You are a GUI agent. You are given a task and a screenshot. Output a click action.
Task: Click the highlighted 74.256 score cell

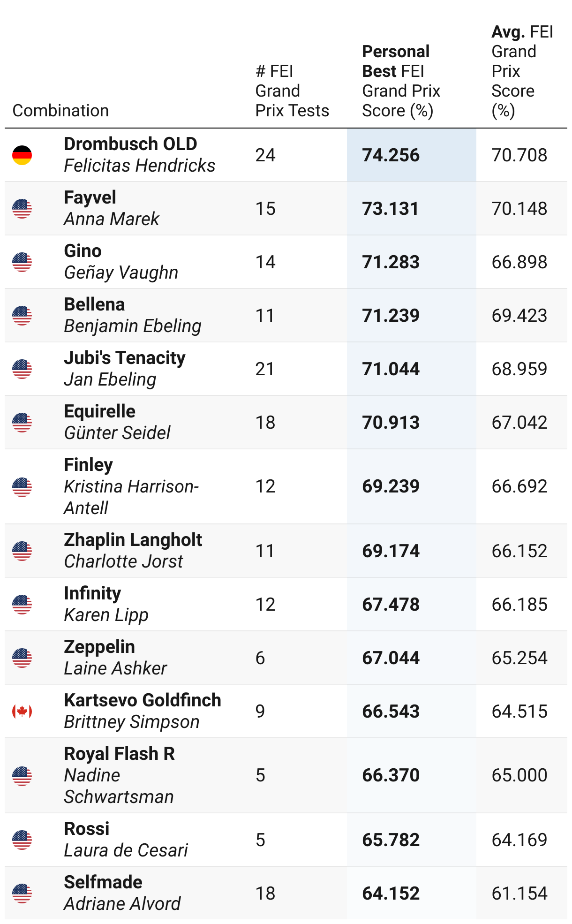(391, 155)
